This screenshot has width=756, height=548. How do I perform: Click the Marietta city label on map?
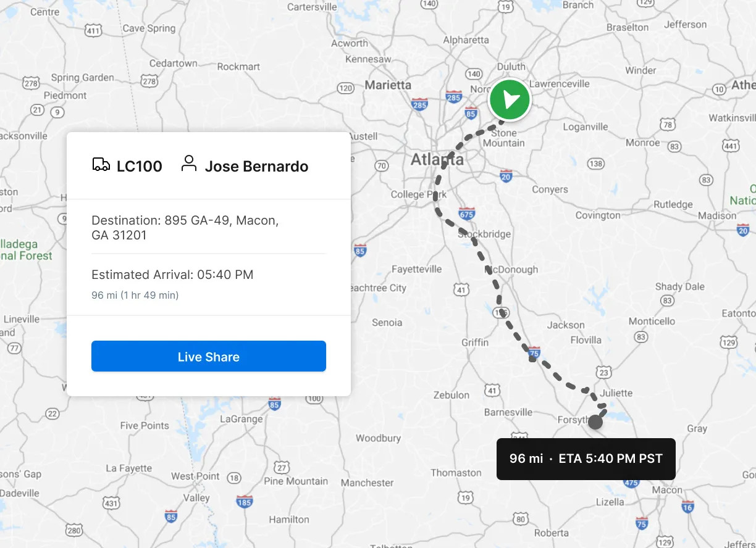click(x=387, y=85)
